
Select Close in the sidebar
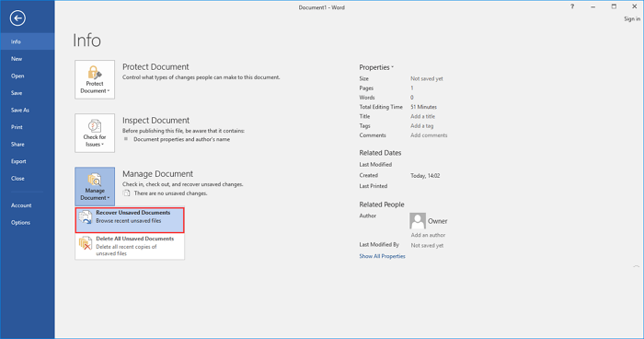coord(27,179)
